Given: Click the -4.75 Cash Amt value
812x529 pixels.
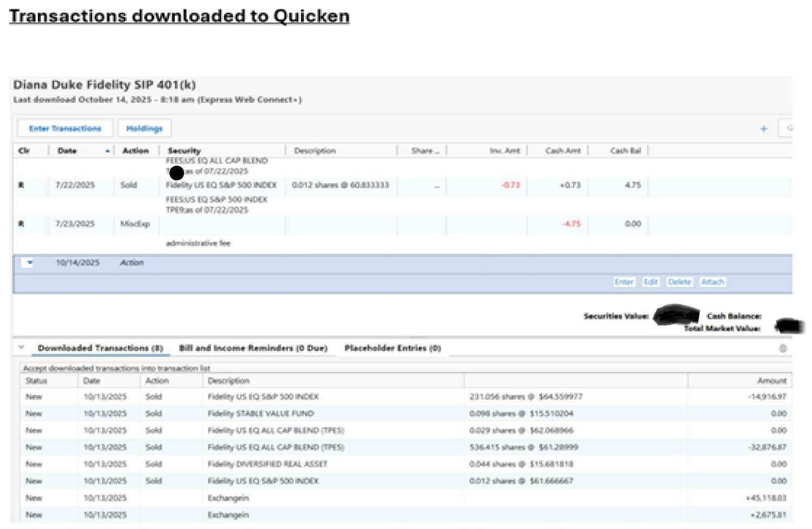Looking at the screenshot, I should coord(571,224).
